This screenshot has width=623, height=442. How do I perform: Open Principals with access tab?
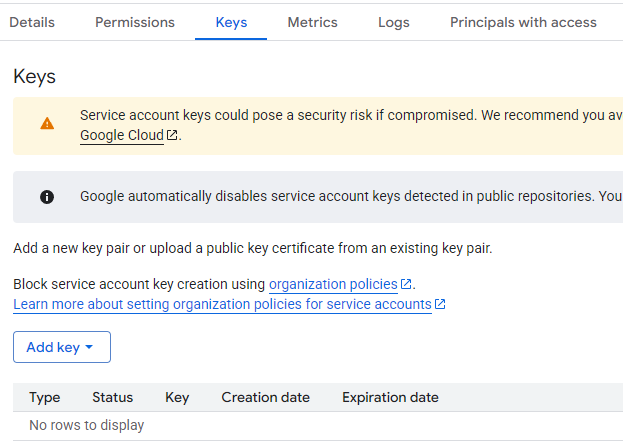pos(523,22)
